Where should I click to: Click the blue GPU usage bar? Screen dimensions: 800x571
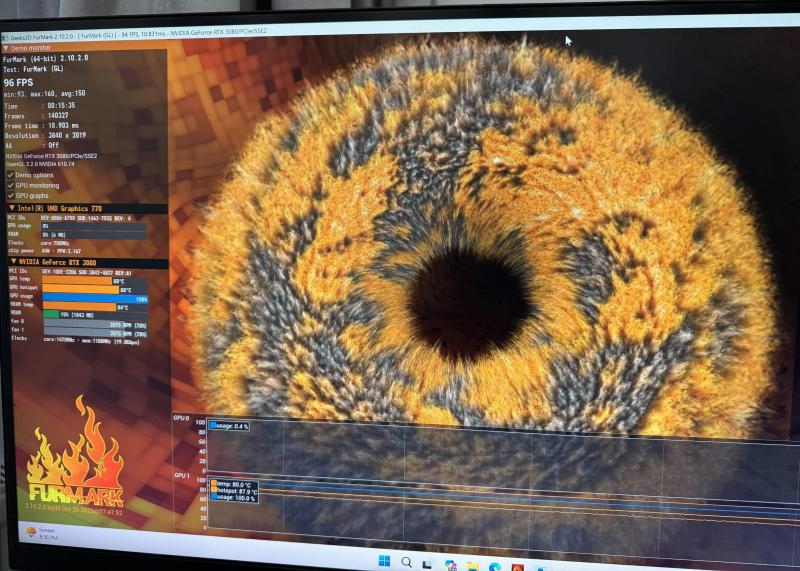95,299
